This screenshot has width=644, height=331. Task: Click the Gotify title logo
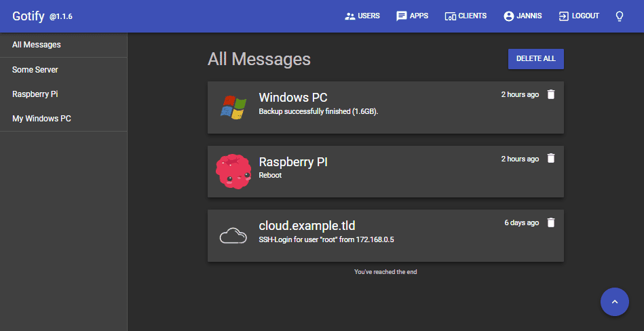(28, 16)
